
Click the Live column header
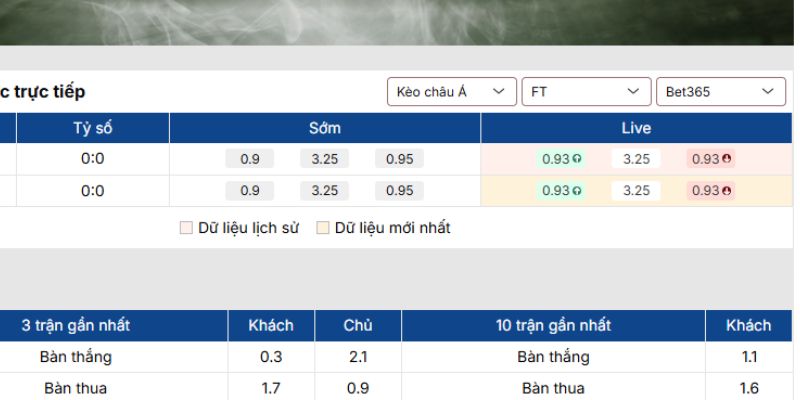tap(636, 128)
